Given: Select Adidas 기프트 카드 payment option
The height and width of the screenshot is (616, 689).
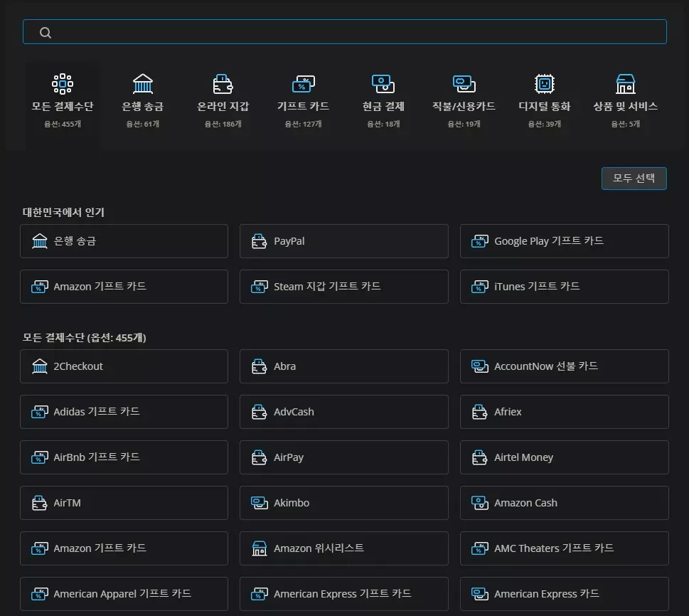Looking at the screenshot, I should coord(124,412).
